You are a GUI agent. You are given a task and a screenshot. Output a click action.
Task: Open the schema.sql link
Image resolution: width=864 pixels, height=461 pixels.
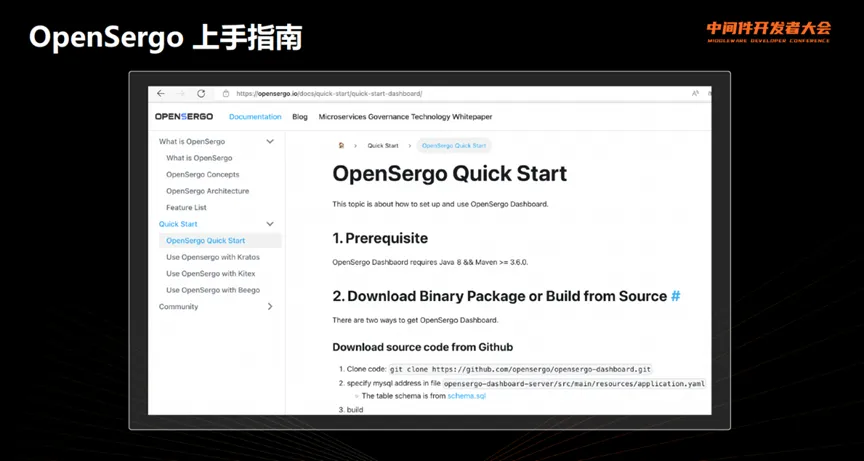467,396
